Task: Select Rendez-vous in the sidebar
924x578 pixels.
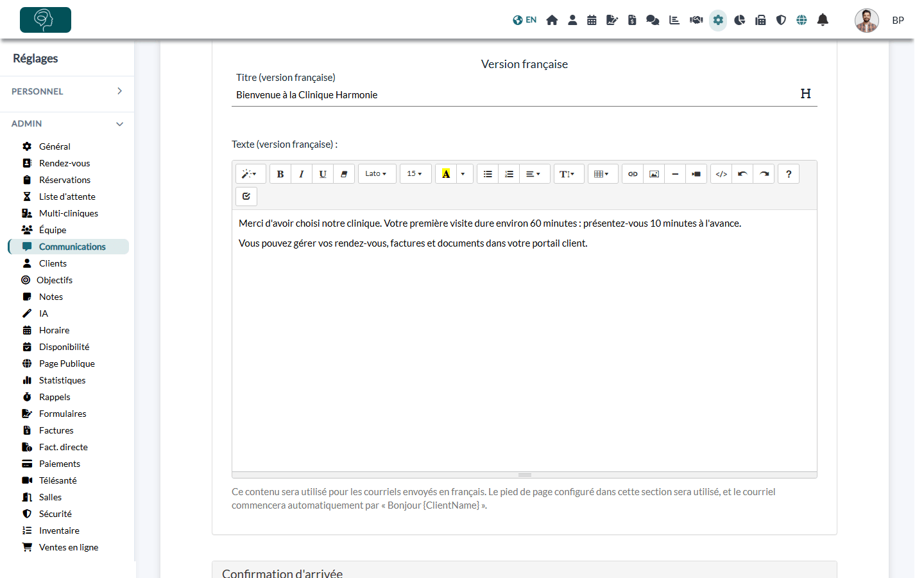Action: pos(64,163)
